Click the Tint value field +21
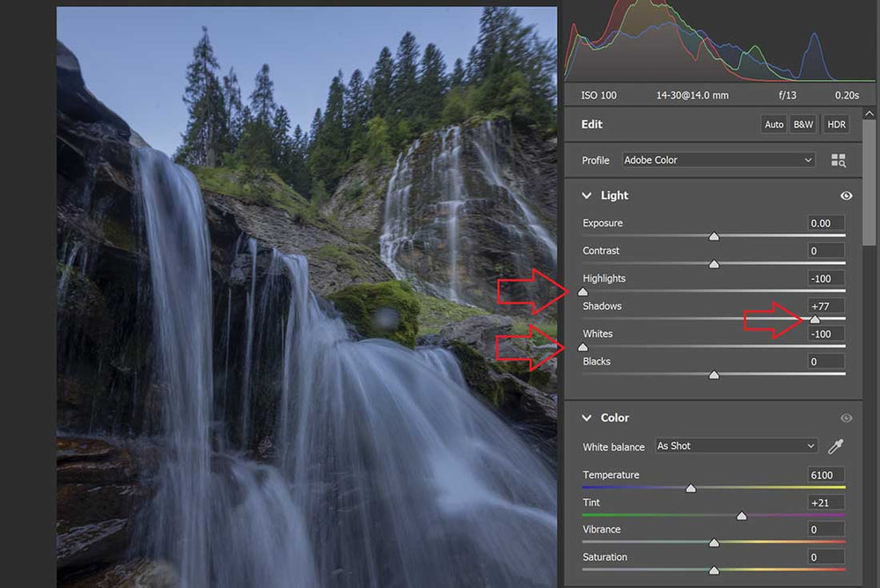880x588 pixels. pos(825,503)
